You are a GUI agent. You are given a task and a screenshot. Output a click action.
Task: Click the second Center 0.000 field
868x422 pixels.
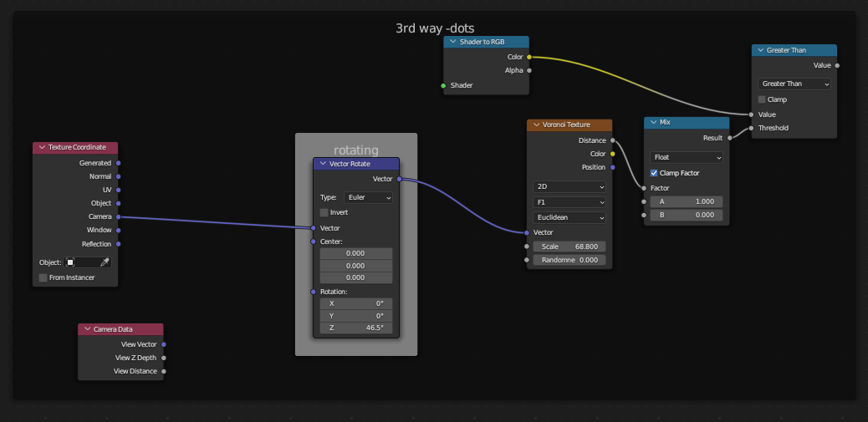356,266
